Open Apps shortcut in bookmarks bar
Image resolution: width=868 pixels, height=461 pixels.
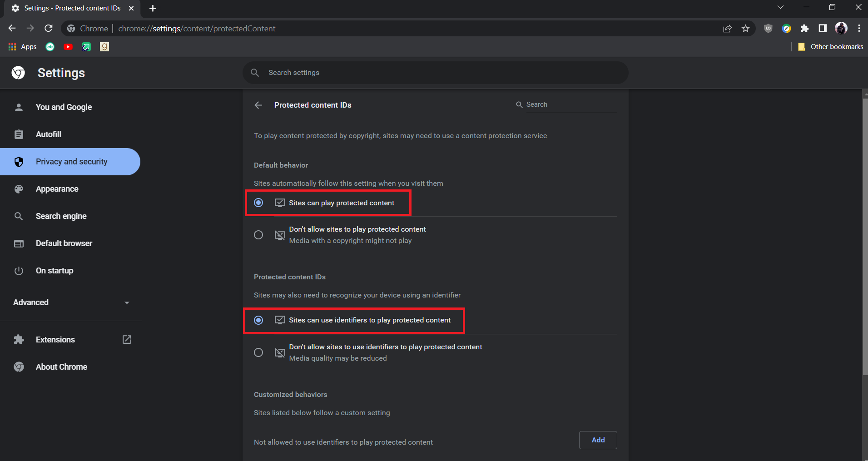pyautogui.click(x=23, y=47)
